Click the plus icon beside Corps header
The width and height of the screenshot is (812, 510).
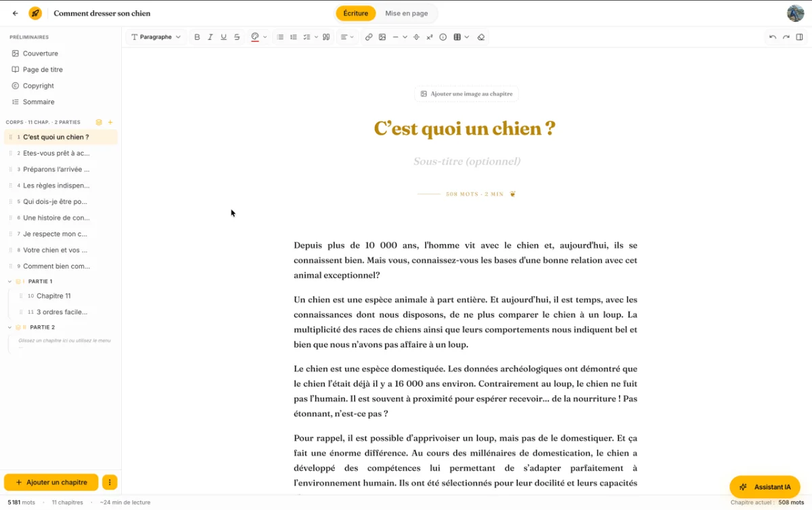tap(110, 123)
